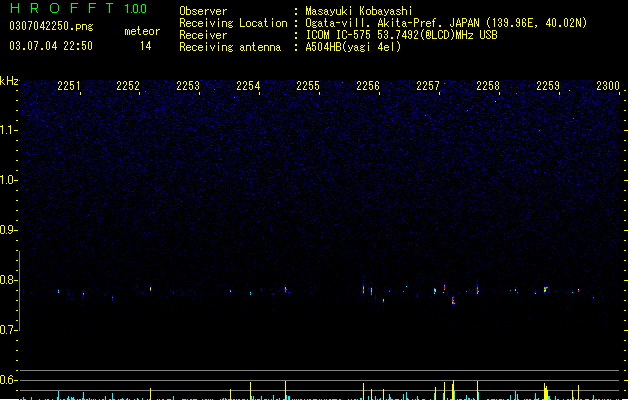Image resolution: width=629 pixels, height=400 pixels.
Task: Click the 2256 time label
Action: coord(368,86)
